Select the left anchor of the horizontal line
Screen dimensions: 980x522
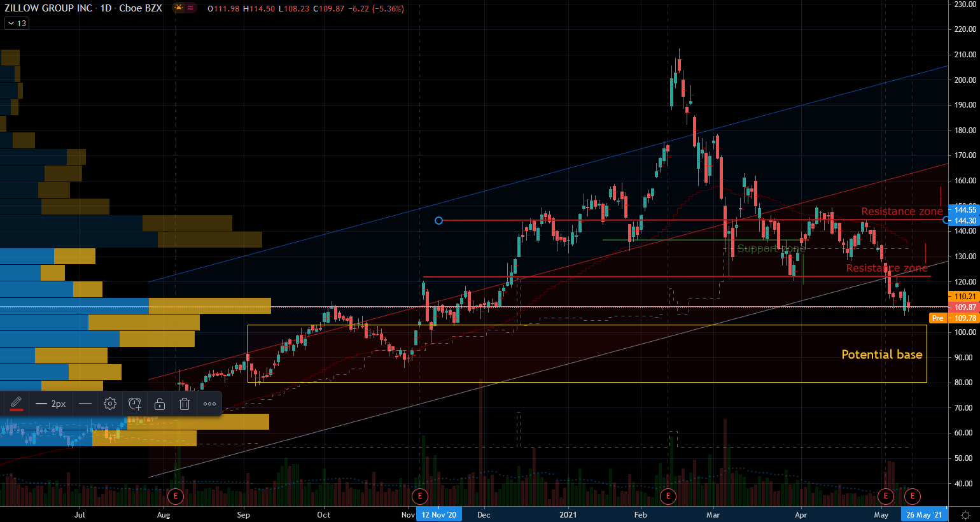[438, 220]
